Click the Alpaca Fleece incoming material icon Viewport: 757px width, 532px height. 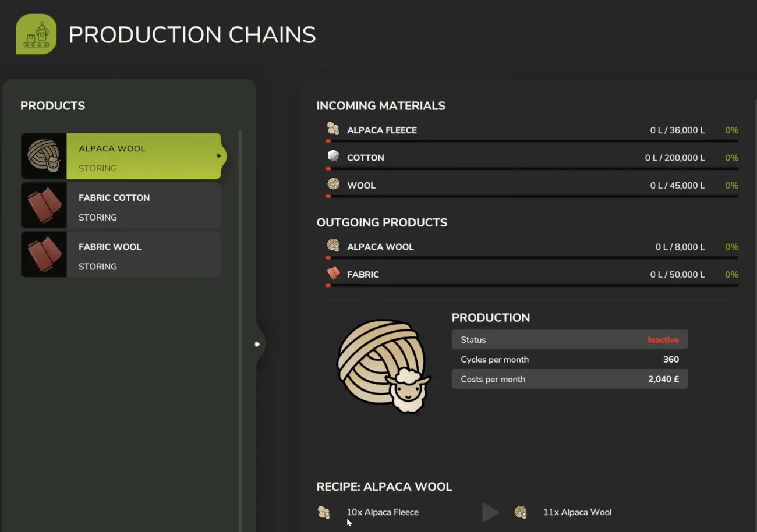tap(333, 129)
